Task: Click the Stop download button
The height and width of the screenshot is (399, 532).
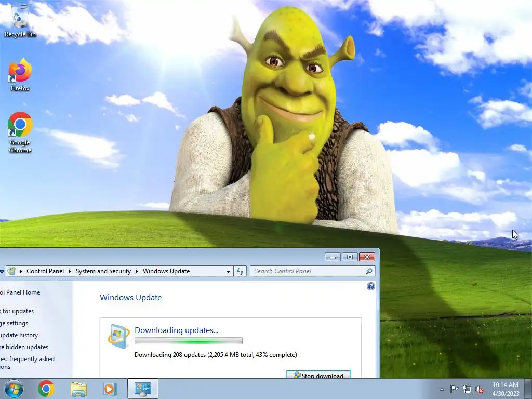Action: pos(318,375)
